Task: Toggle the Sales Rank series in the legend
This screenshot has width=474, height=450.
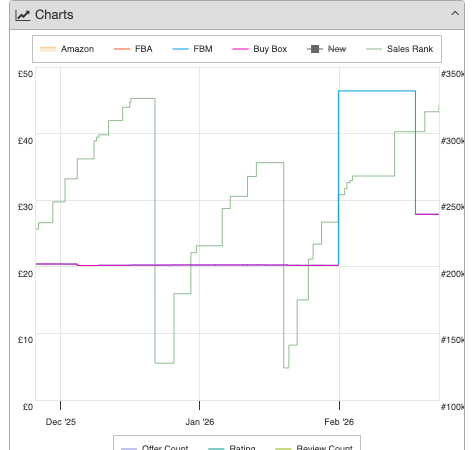Action: pyautogui.click(x=399, y=49)
